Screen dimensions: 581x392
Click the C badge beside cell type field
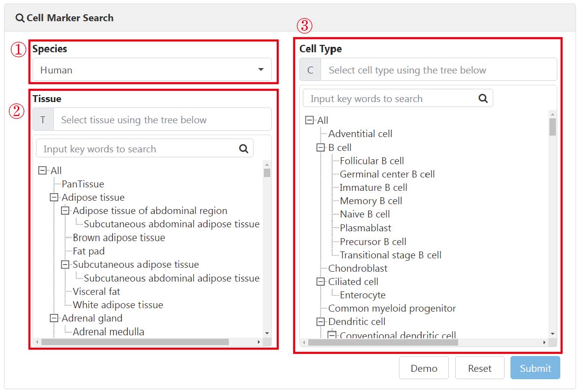click(310, 70)
